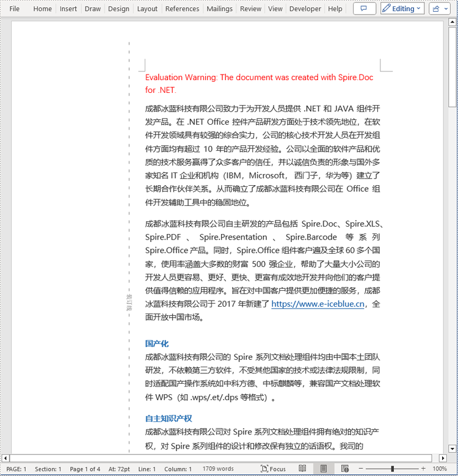Viewport: 458px width, 476px height.
Task: Click the Share icon button
Action: pos(436,9)
